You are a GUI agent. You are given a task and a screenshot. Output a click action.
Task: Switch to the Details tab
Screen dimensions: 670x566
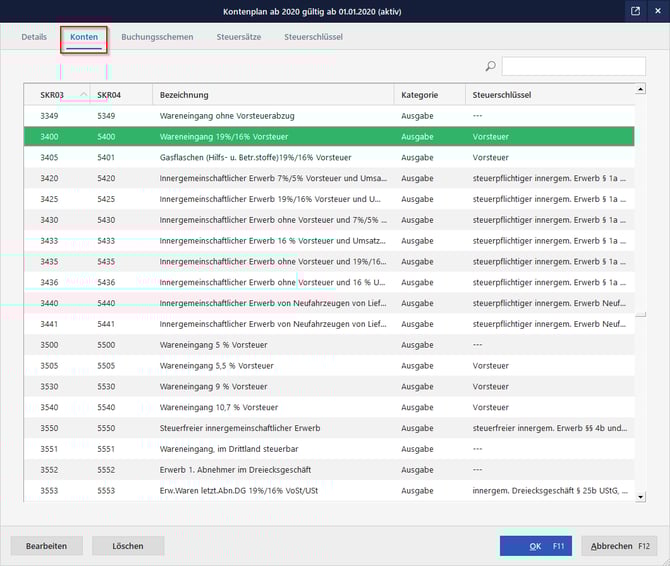[x=34, y=37]
